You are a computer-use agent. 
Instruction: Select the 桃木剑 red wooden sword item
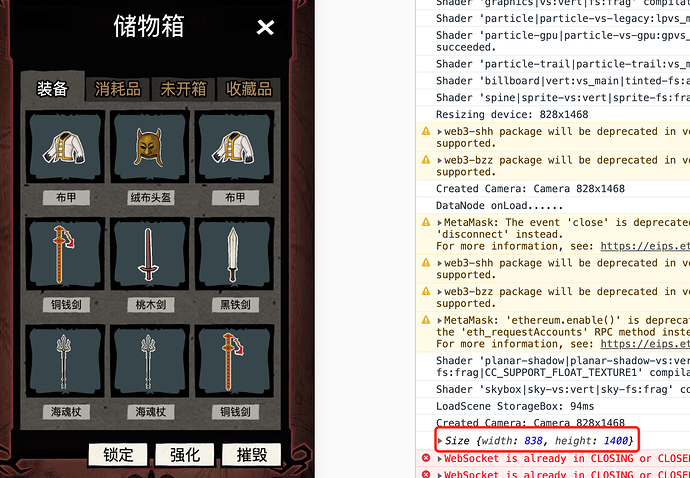click(150, 254)
